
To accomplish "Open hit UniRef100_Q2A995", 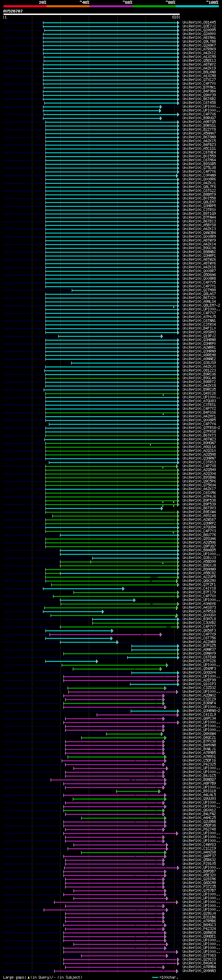I will point(199,30).
